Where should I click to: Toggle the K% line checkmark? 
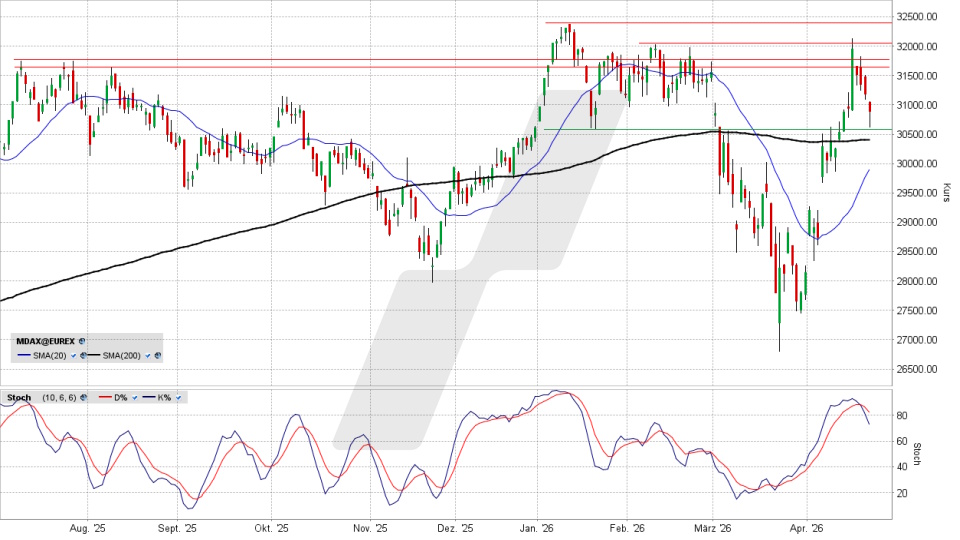(178, 397)
